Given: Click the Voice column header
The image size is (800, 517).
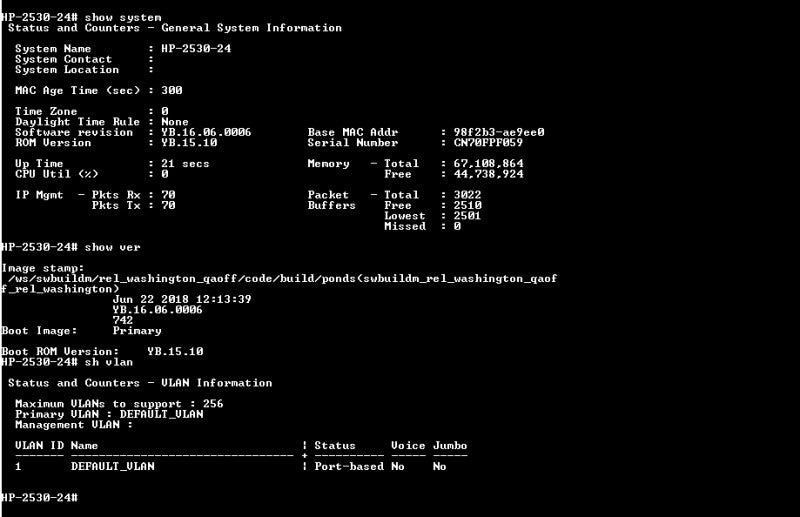Looking at the screenshot, I should [408, 446].
